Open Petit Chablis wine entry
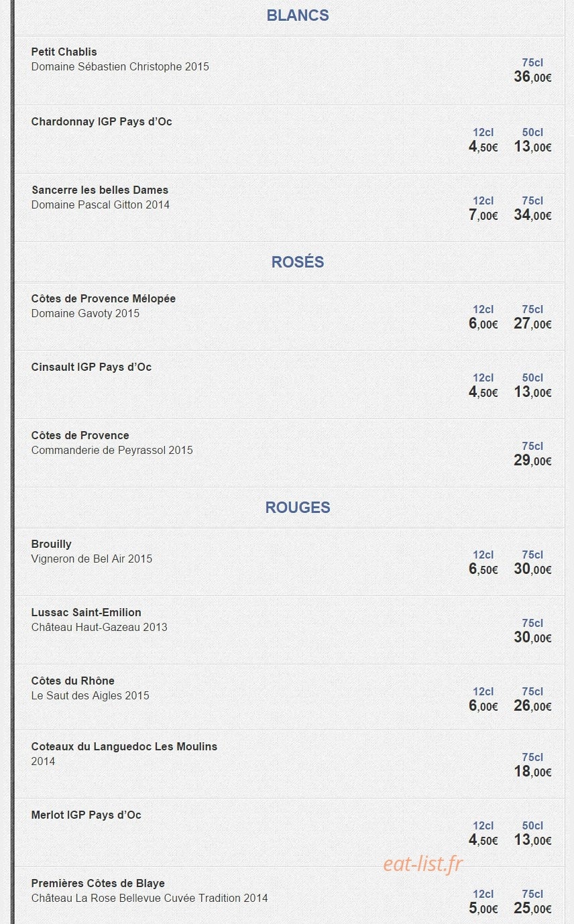Screen dimensions: 574x924 (64, 52)
